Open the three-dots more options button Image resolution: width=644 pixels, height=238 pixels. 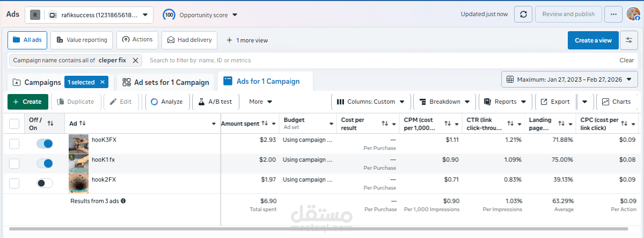pos(613,15)
